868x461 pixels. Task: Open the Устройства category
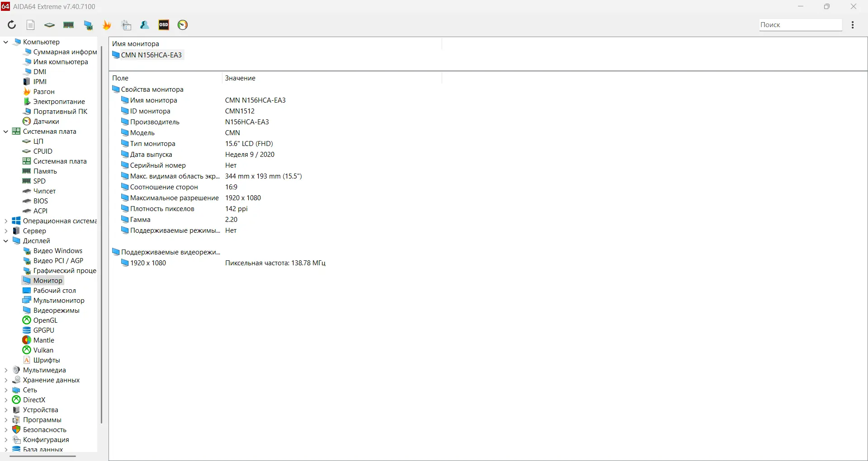[36, 410]
